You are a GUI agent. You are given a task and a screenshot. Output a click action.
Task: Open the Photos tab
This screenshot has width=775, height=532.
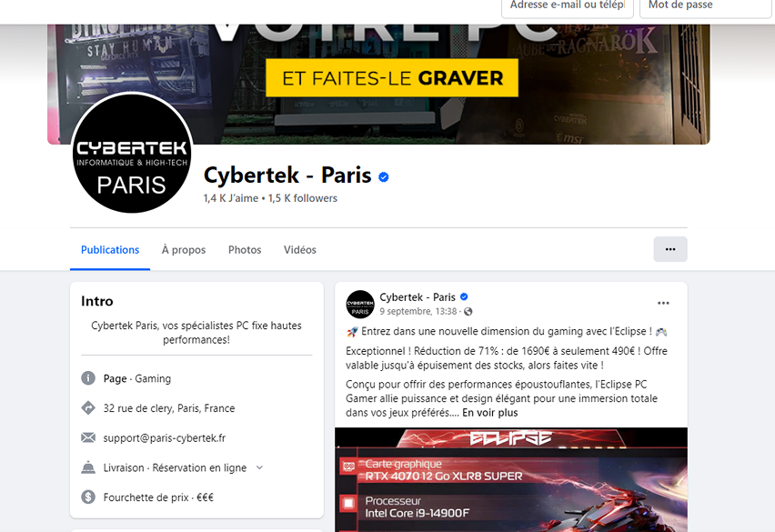(245, 250)
